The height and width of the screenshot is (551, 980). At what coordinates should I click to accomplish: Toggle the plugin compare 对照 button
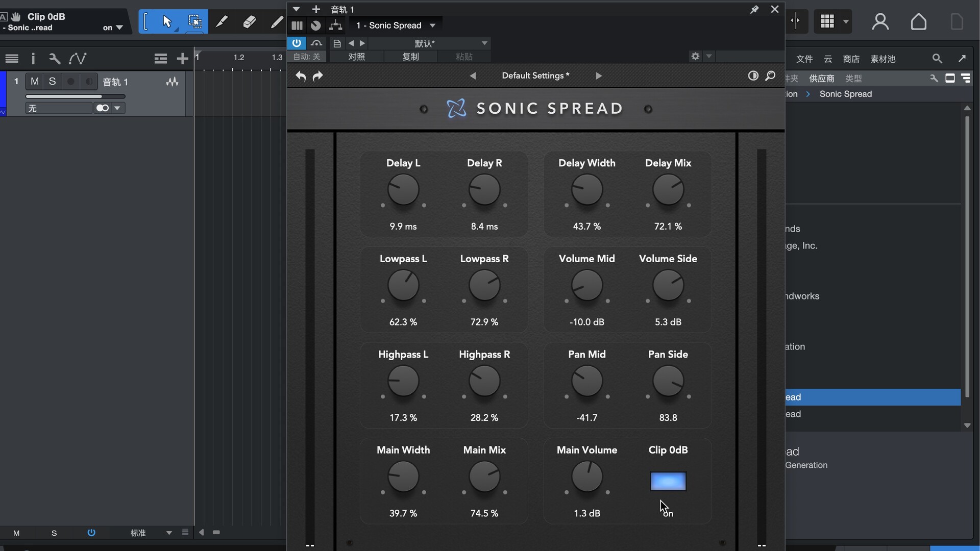click(356, 57)
